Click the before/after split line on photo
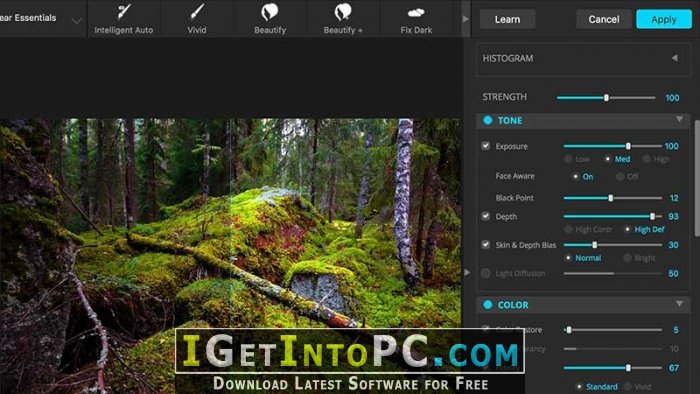 pos(230,223)
